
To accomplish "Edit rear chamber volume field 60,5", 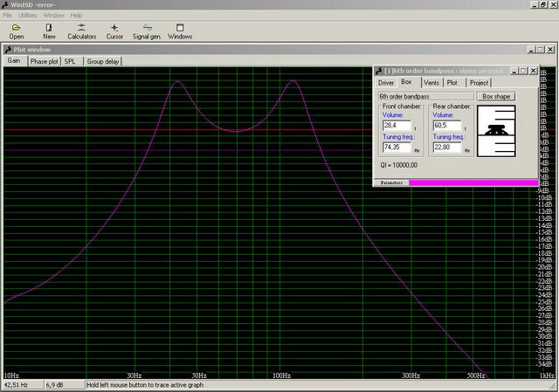I will [447, 126].
